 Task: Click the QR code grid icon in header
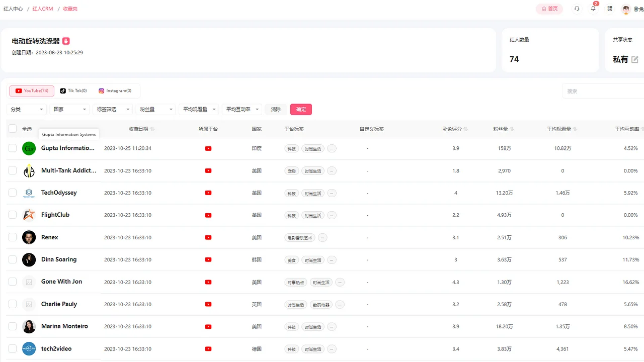609,9
